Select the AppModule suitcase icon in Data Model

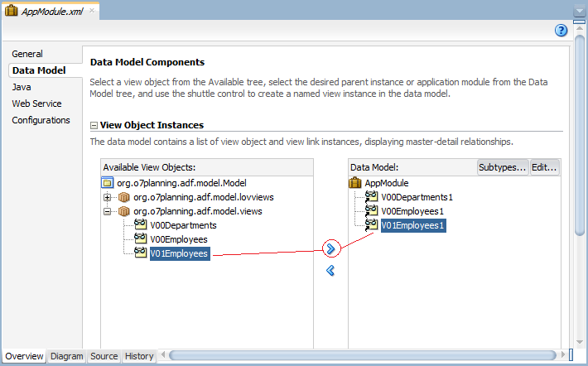pos(354,183)
